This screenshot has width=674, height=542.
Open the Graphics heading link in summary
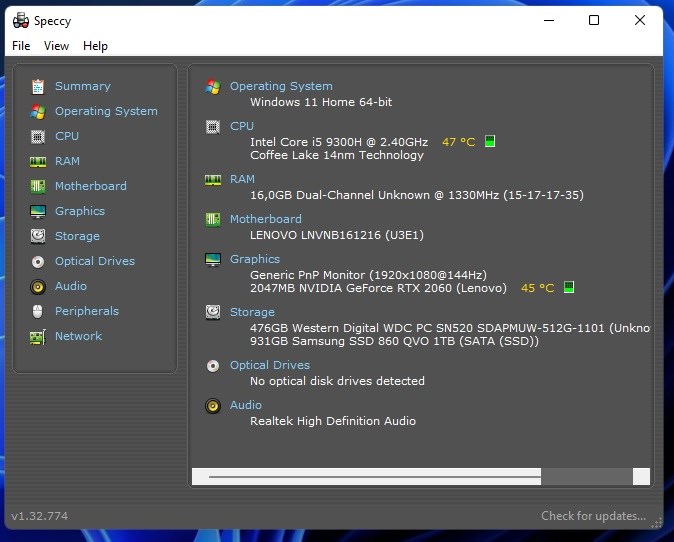point(255,259)
